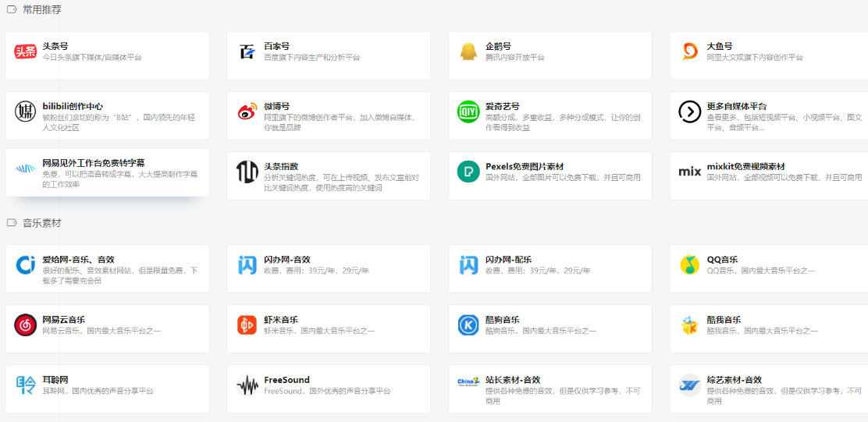Open the 百家号 title link

277,47
